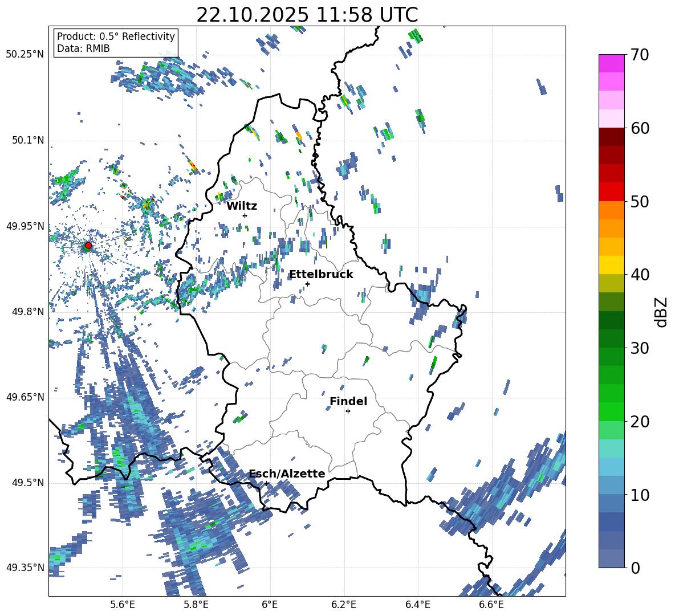The image size is (675, 616).
Task: Click the Product 0.5° Reflectivity info box
Action: (x=116, y=42)
